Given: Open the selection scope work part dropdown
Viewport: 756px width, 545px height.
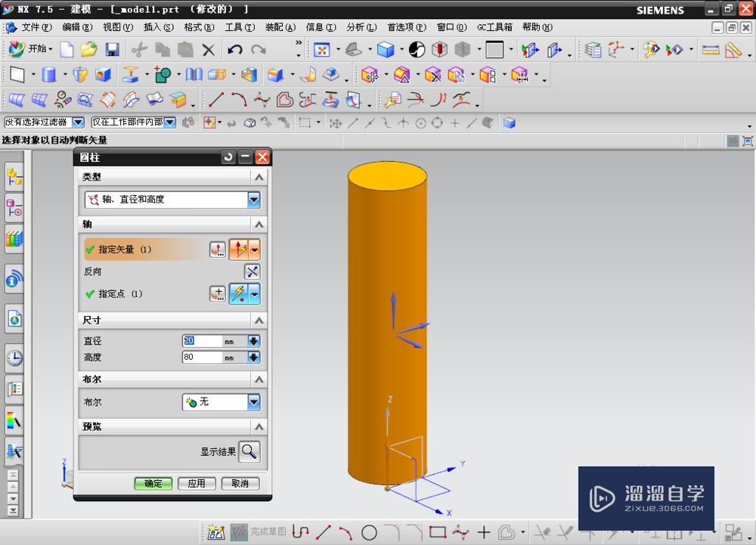Looking at the screenshot, I should click(x=169, y=122).
